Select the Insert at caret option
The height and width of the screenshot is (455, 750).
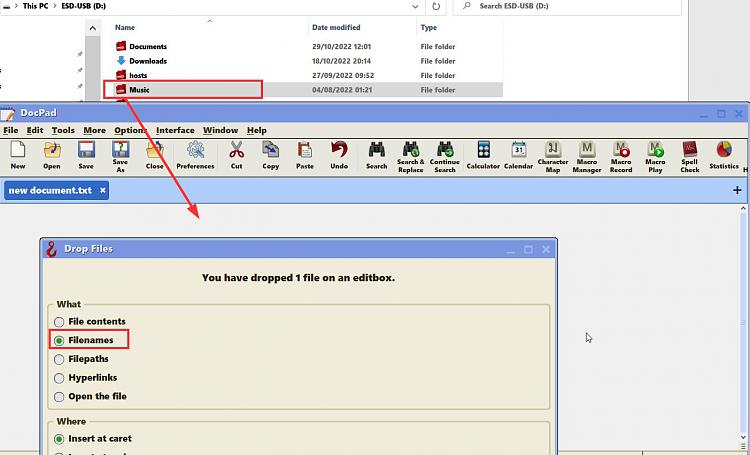click(x=59, y=439)
